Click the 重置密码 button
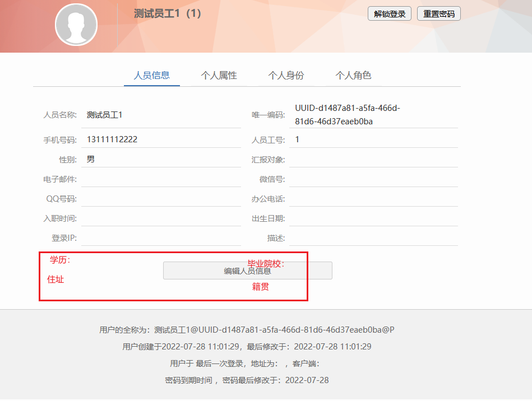The image size is (532, 401). (x=439, y=14)
